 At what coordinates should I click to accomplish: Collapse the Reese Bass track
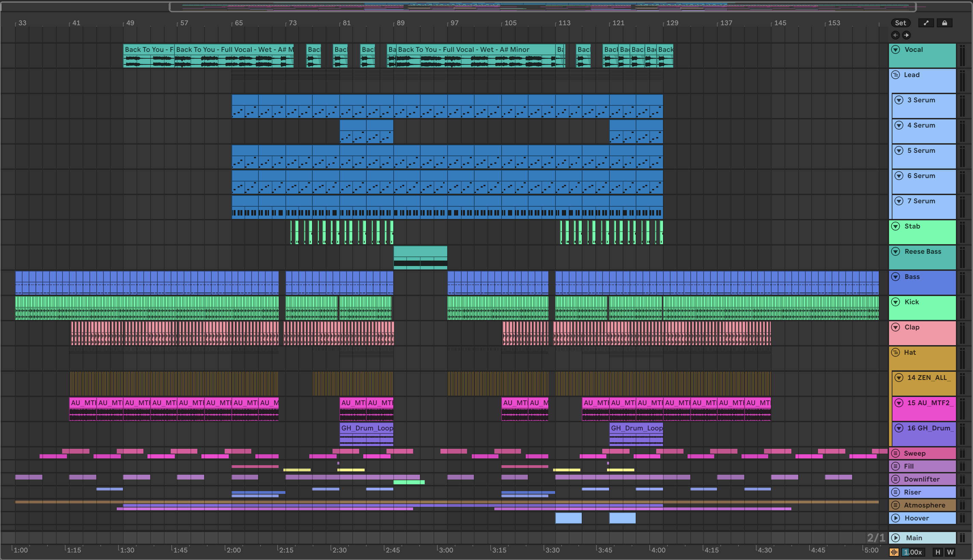tap(896, 252)
